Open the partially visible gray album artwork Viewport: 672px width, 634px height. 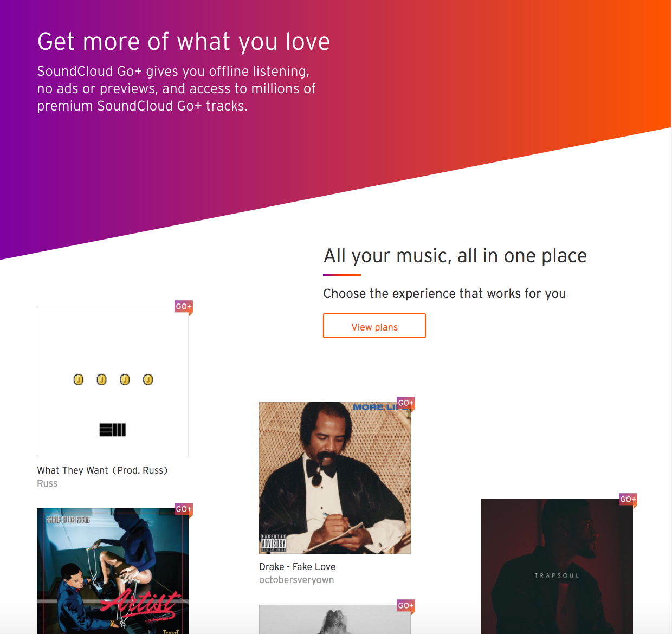tap(335, 619)
